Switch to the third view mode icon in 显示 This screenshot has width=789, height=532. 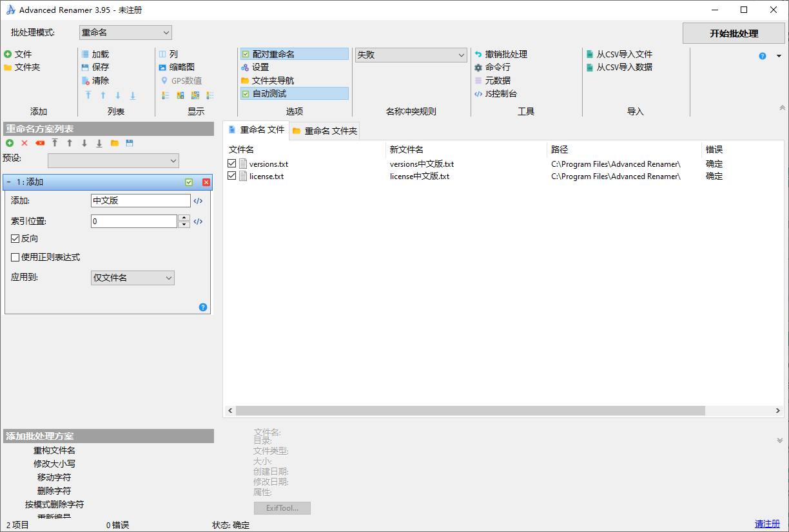(x=195, y=95)
